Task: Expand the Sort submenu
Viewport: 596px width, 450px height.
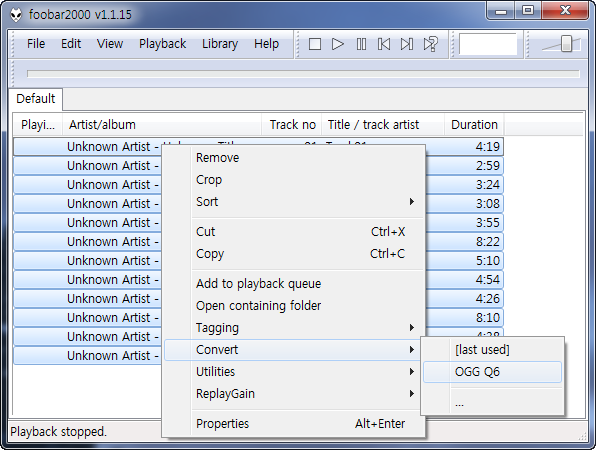Action: [293, 202]
